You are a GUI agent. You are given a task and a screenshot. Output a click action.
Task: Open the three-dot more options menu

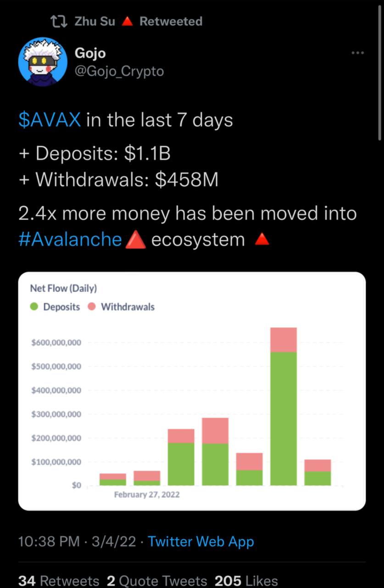point(357,53)
